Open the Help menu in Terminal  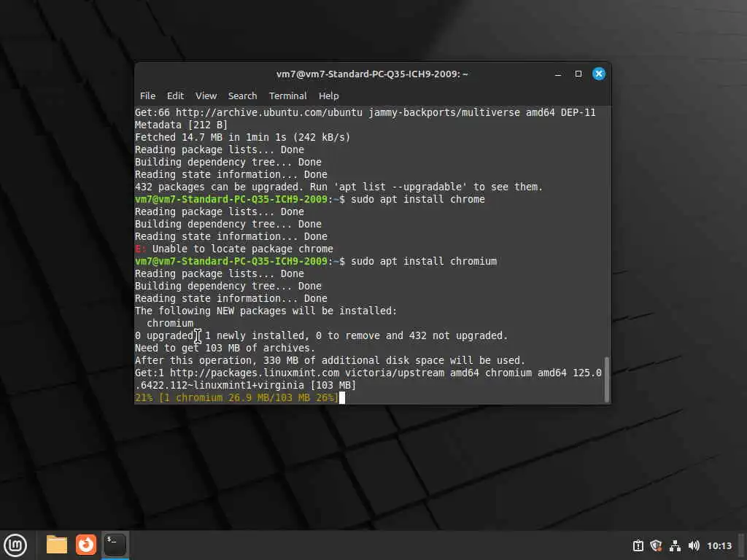(329, 96)
